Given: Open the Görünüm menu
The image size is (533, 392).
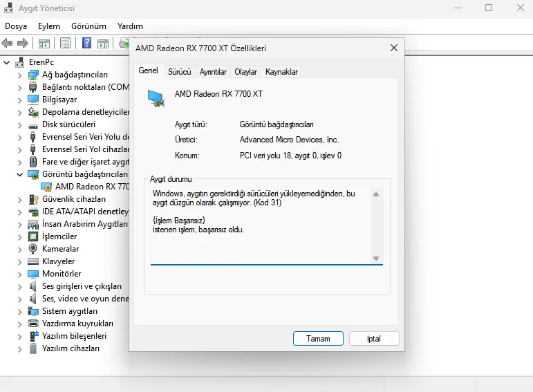Looking at the screenshot, I should pyautogui.click(x=88, y=26).
